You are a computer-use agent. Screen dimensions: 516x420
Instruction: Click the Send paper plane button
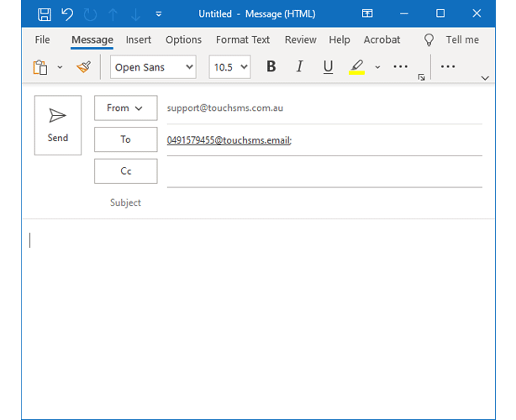[x=58, y=125]
